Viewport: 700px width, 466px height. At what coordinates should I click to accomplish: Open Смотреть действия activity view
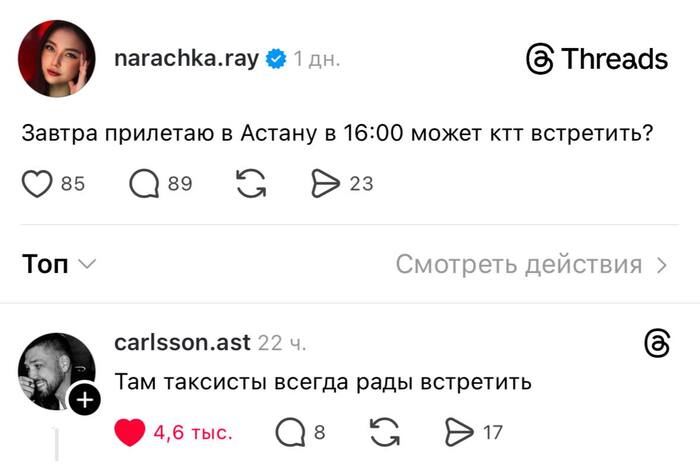[531, 264]
